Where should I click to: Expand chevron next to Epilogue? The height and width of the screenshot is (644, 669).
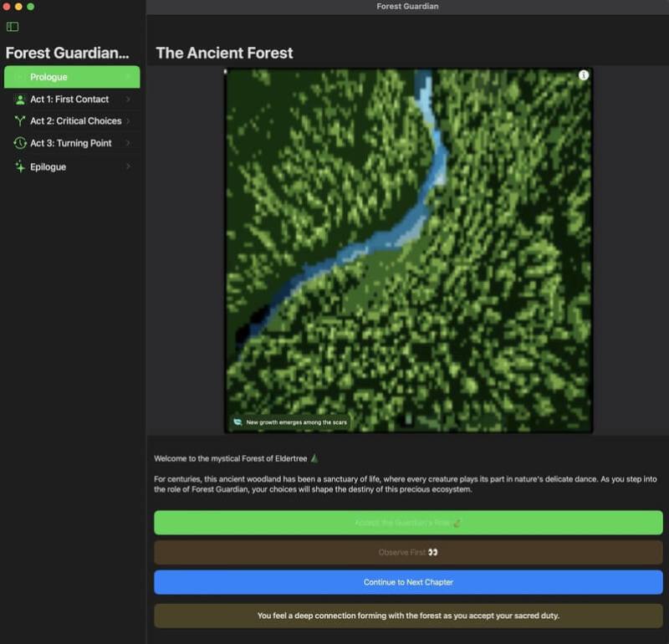click(x=128, y=166)
